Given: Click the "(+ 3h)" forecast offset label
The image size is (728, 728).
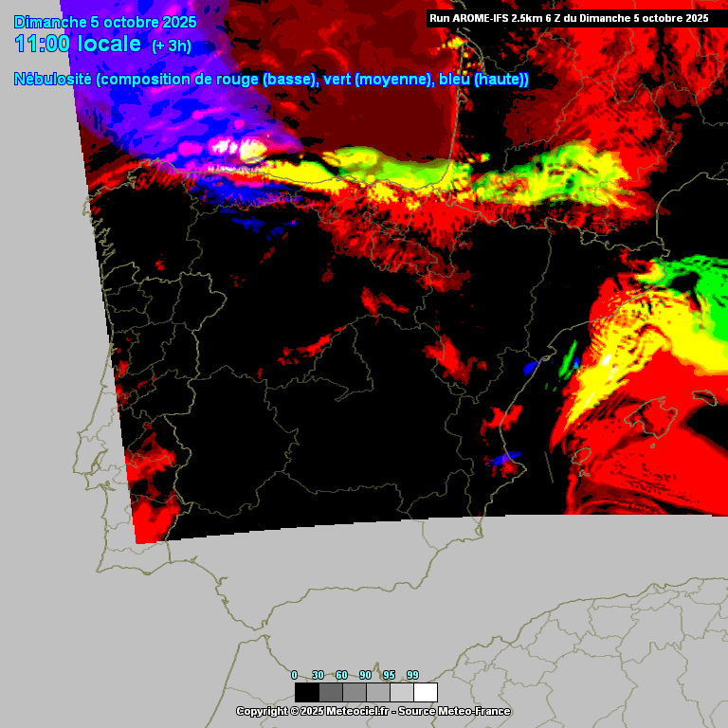Looking at the screenshot, I should pyautogui.click(x=172, y=46).
